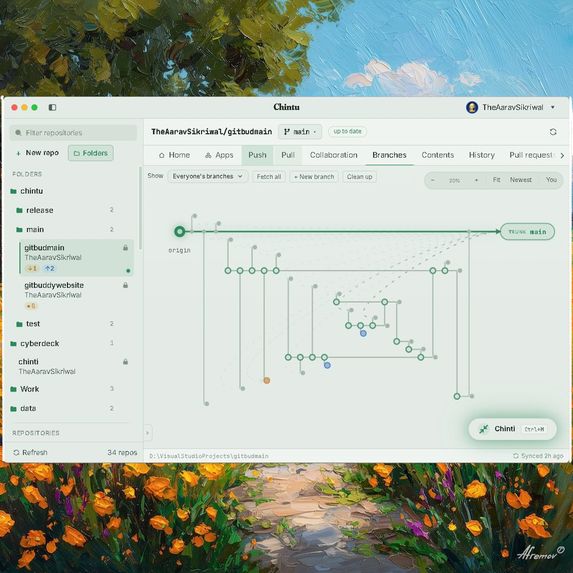Click the Work folder icon
573x573 pixels.
pyautogui.click(x=14, y=389)
